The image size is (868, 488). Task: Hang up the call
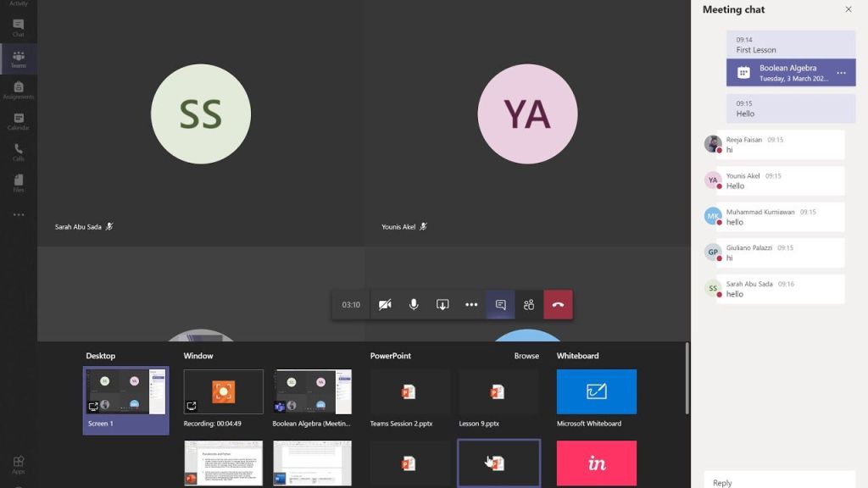pos(558,305)
